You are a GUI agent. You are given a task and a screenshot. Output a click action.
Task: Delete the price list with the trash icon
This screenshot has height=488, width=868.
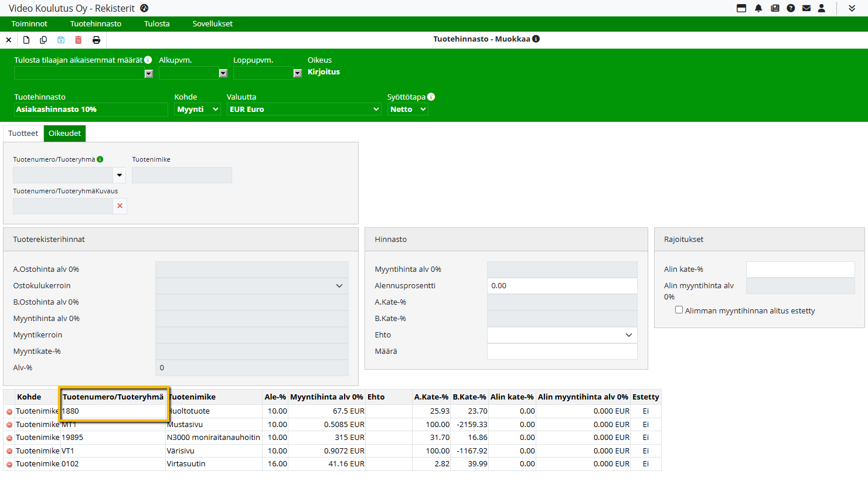79,40
